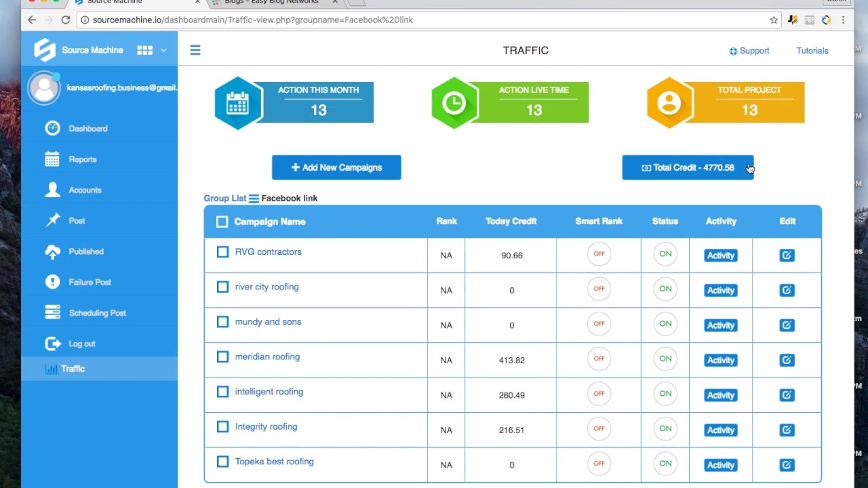Click the address bar URL field
Viewport: 868px width, 488px height.
point(429,20)
